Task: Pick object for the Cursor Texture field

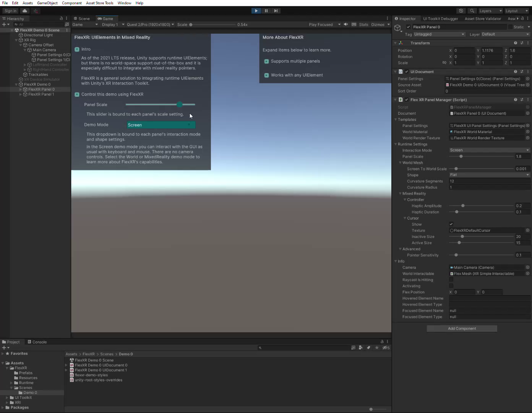Action: 527,230
